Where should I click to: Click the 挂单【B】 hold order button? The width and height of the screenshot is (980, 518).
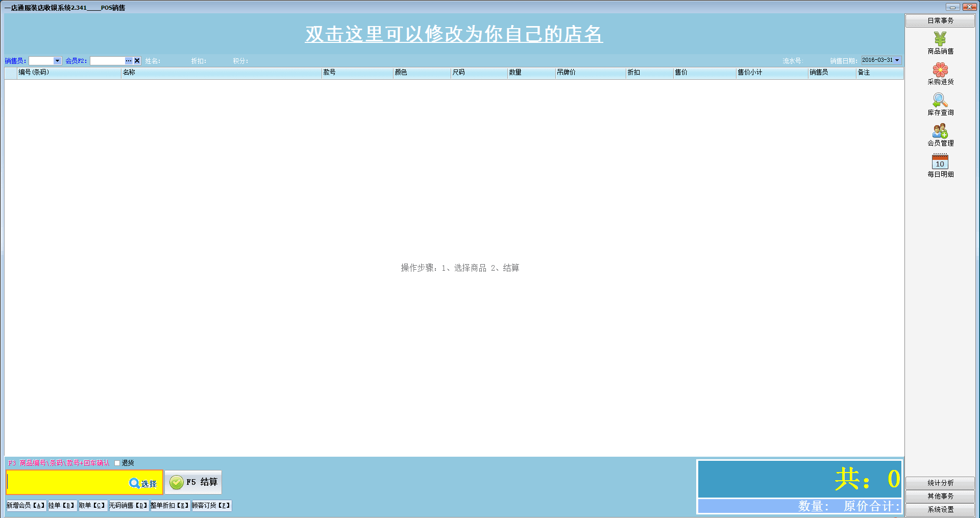point(62,505)
